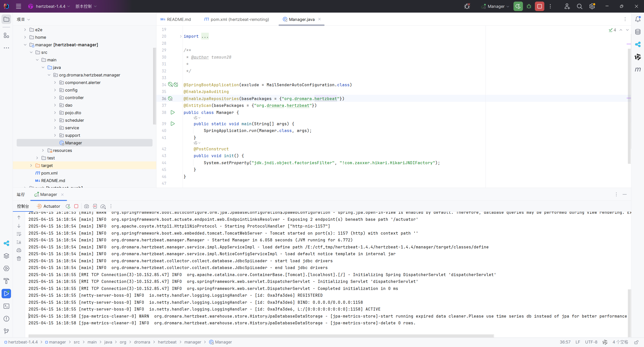Switch to the README.md editor tab
Viewport: 644px width, 347px height.
(x=176, y=19)
